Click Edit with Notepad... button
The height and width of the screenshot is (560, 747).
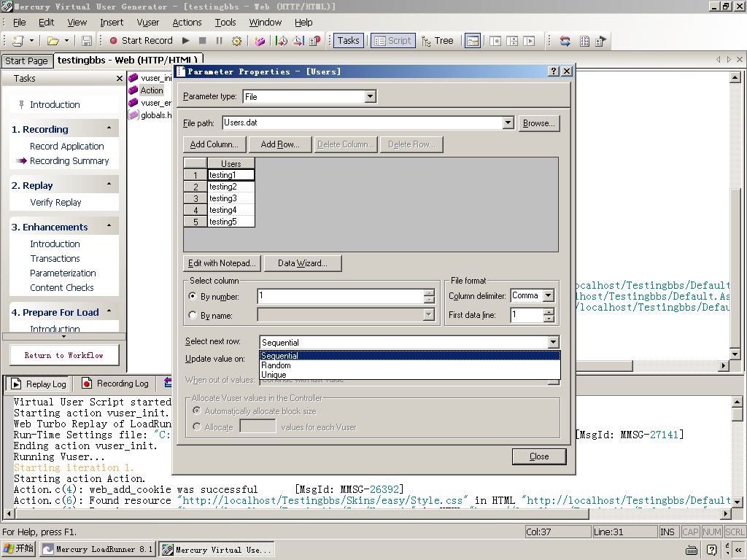click(222, 263)
